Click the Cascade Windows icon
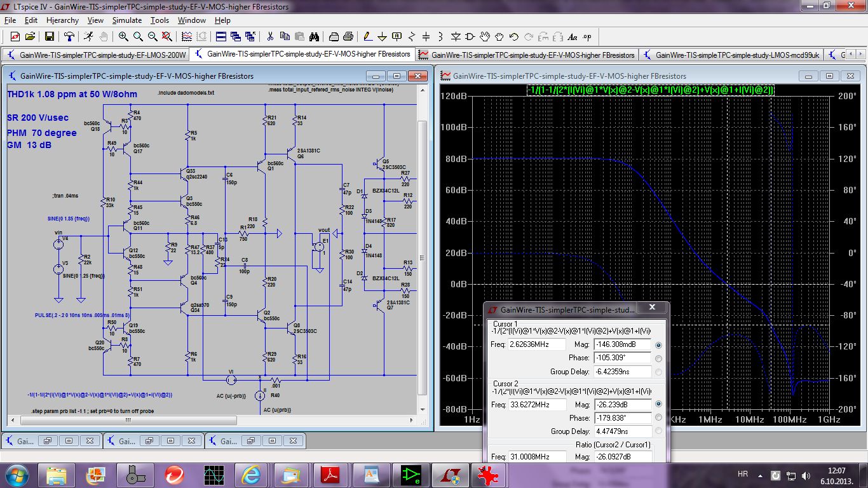The width and height of the screenshot is (868, 488). [x=236, y=37]
